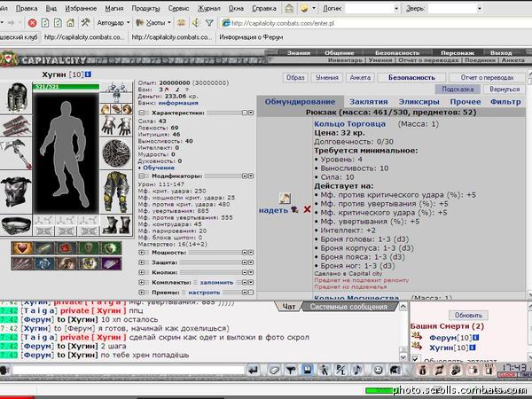Click the equipped round shield slot
The height and width of the screenshot is (399, 532).
[x=116, y=153]
